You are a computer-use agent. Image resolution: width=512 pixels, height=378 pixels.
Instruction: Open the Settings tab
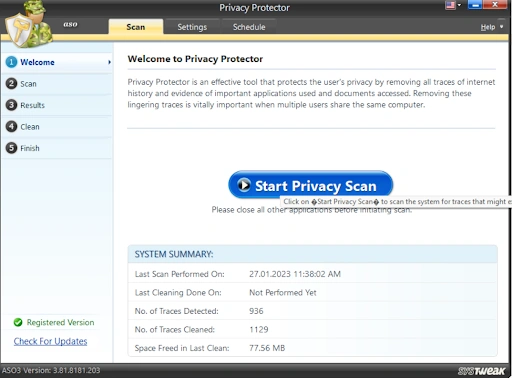(x=192, y=27)
